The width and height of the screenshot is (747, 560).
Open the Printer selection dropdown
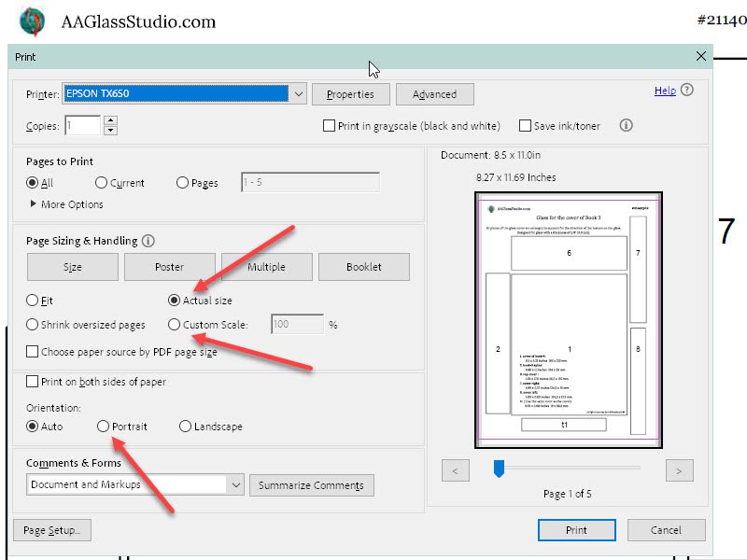pyautogui.click(x=298, y=93)
